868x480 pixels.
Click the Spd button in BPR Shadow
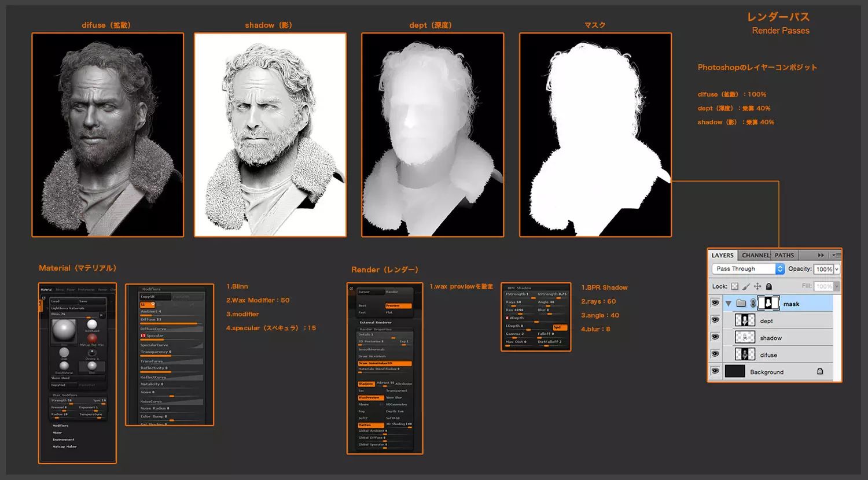pyautogui.click(x=560, y=327)
